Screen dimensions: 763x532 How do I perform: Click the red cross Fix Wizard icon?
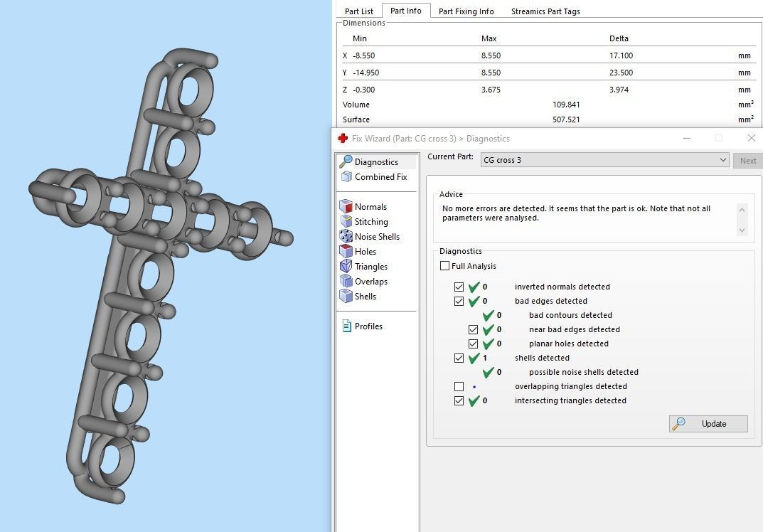click(x=343, y=138)
